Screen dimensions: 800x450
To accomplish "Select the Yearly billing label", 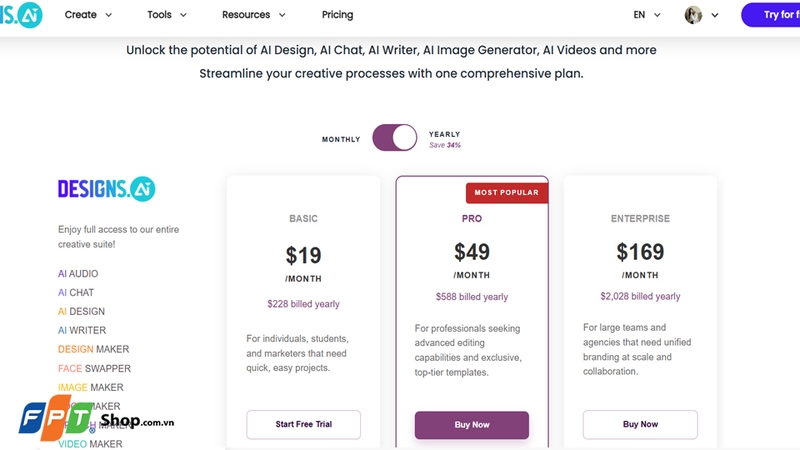I will click(x=444, y=134).
